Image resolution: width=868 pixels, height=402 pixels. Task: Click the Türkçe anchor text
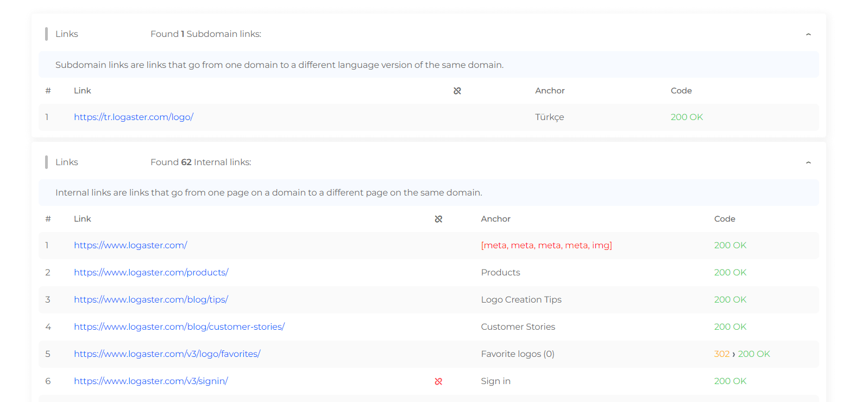(549, 117)
